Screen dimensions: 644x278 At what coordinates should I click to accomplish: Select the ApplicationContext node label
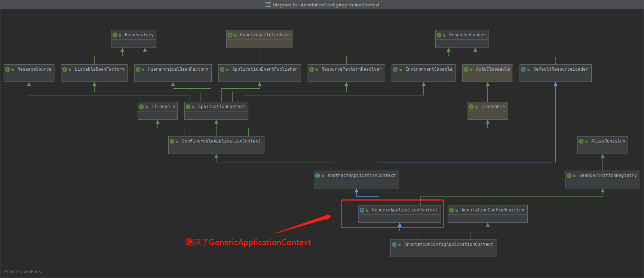pos(222,107)
